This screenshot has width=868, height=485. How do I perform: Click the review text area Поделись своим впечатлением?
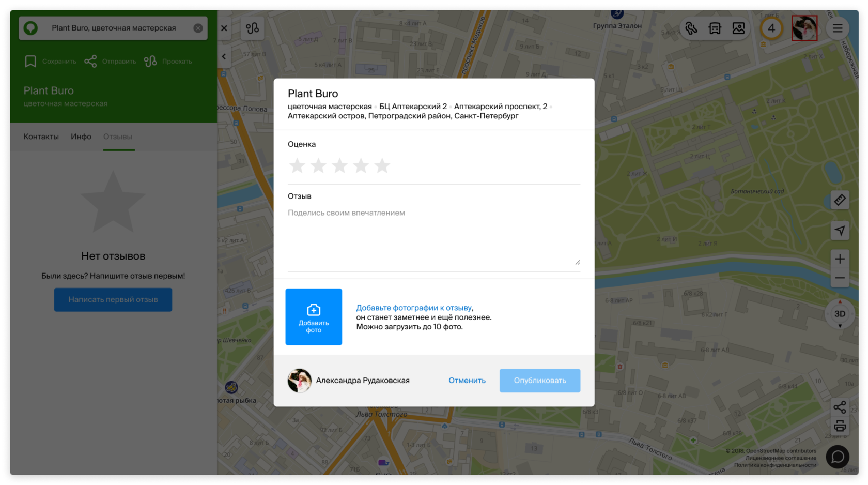(434, 237)
